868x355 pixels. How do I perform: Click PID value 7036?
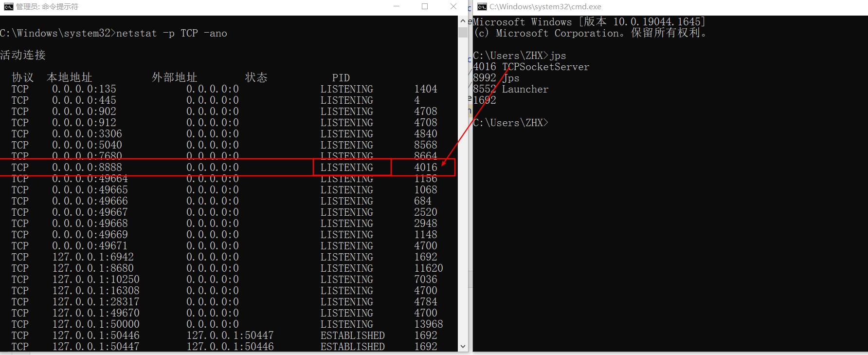pos(426,280)
